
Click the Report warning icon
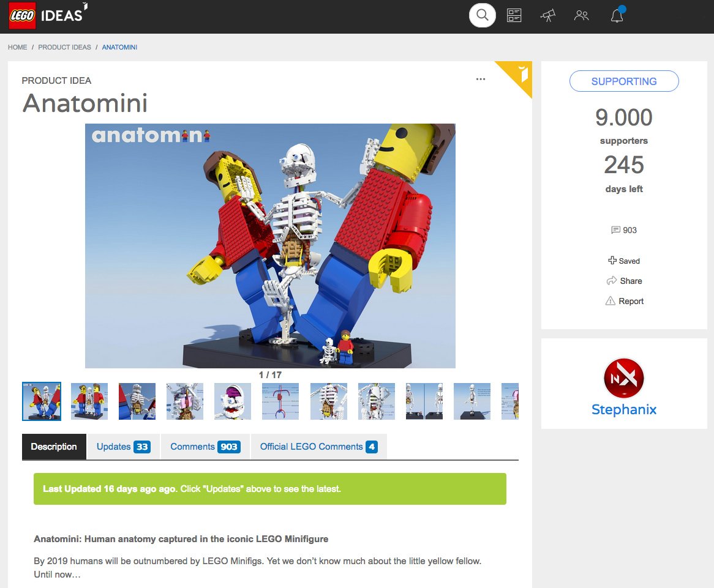[x=610, y=301]
